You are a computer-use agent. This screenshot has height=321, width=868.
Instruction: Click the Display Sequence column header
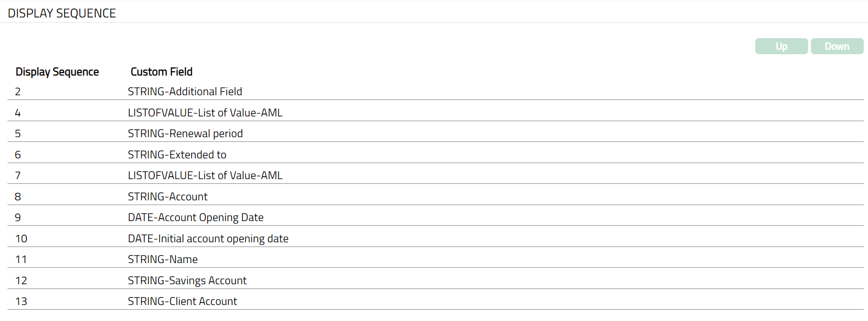(57, 72)
